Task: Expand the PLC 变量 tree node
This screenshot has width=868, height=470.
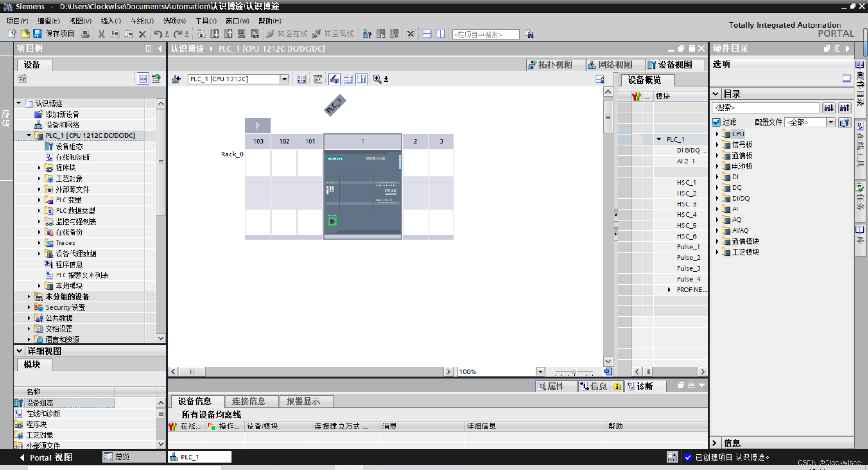Action: [39, 200]
